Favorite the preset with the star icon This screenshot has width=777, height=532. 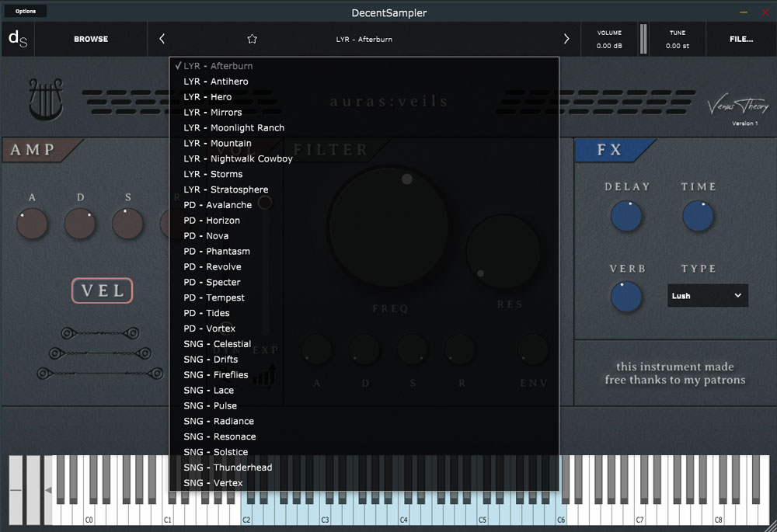(252, 39)
